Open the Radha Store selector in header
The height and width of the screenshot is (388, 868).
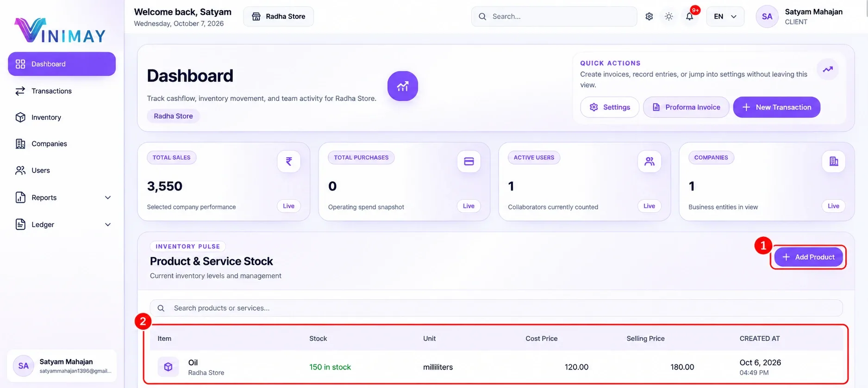(x=278, y=17)
